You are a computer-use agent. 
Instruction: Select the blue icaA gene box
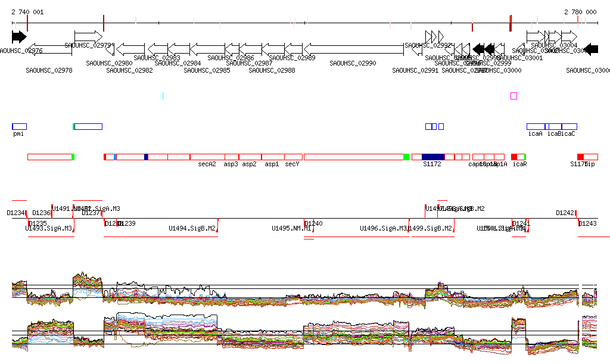(536, 126)
